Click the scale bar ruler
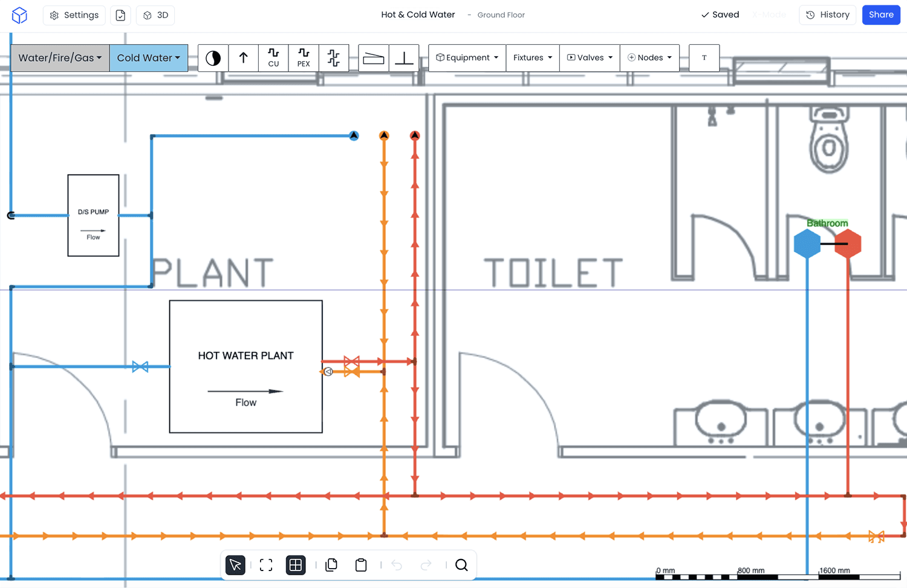The image size is (907, 588). 778,573
